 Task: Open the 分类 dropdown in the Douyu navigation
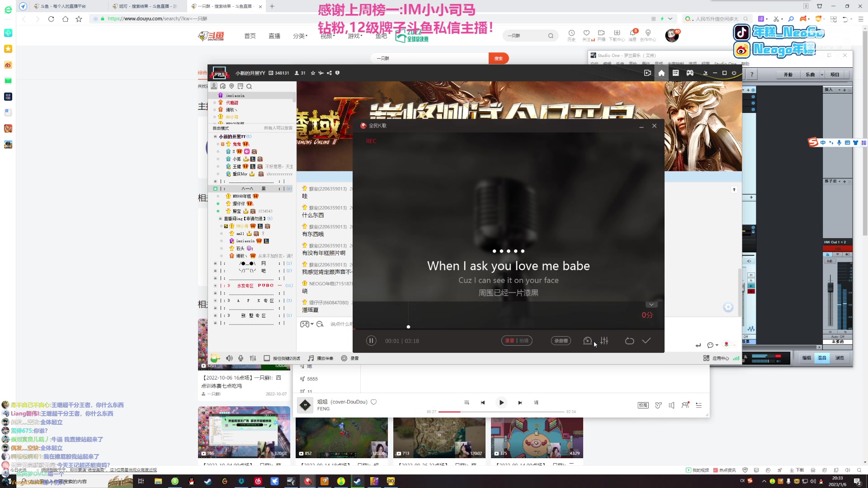click(x=300, y=36)
